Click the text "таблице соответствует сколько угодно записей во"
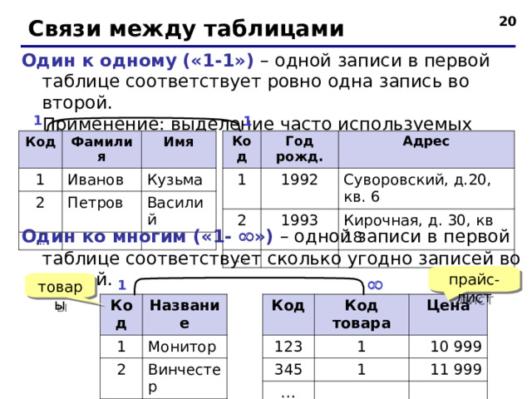 pyautogui.click(x=281, y=259)
